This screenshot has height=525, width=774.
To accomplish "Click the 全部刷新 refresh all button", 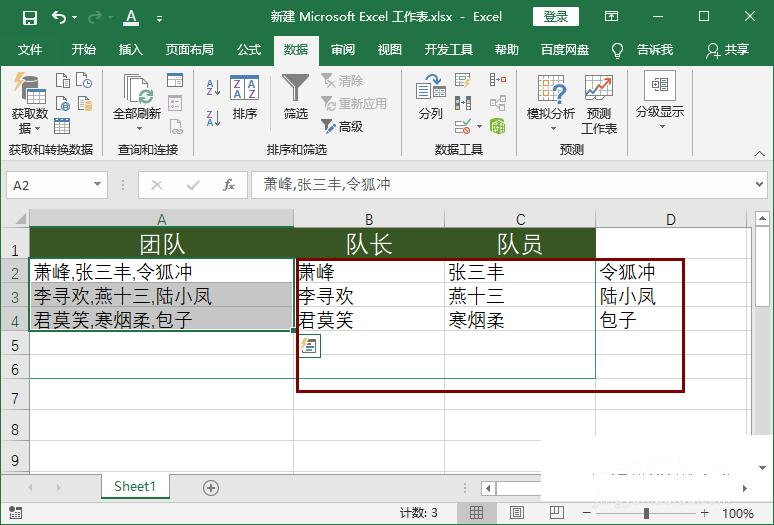I will coord(137,97).
